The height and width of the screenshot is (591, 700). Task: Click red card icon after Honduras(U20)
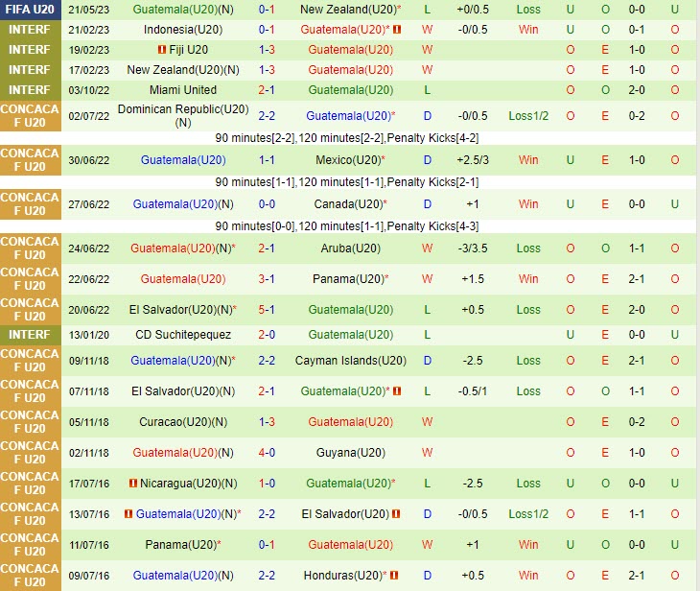tap(394, 576)
